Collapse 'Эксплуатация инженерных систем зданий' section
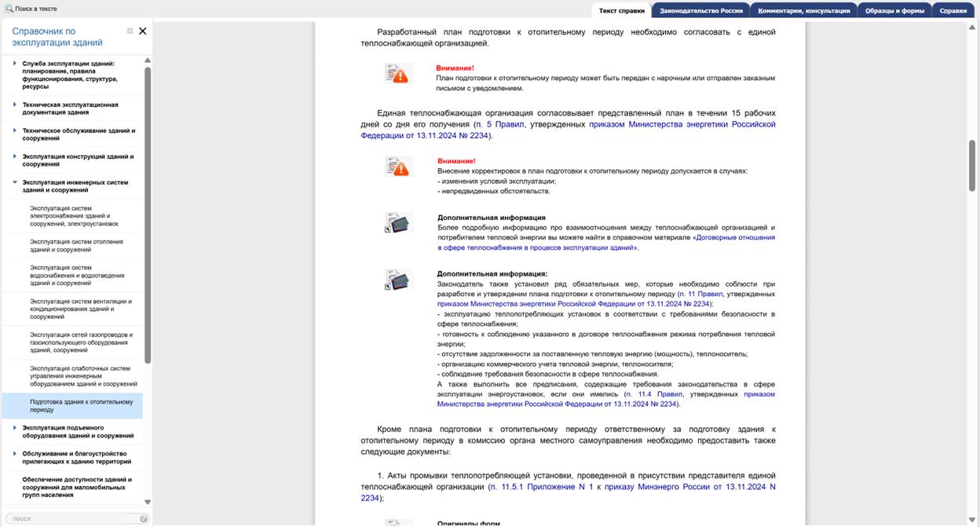The height and width of the screenshot is (527, 980). point(15,182)
